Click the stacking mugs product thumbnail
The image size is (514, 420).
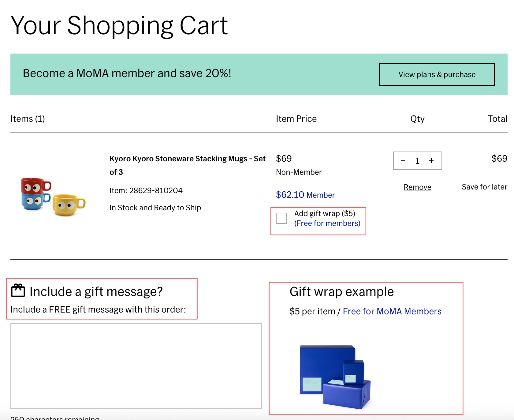[x=53, y=196]
